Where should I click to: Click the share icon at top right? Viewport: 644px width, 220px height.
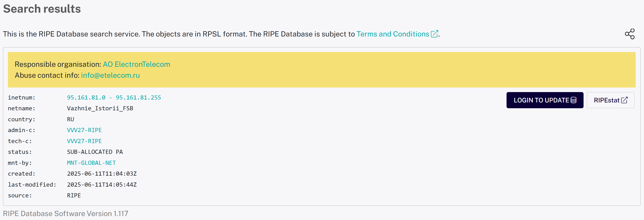coord(630,34)
